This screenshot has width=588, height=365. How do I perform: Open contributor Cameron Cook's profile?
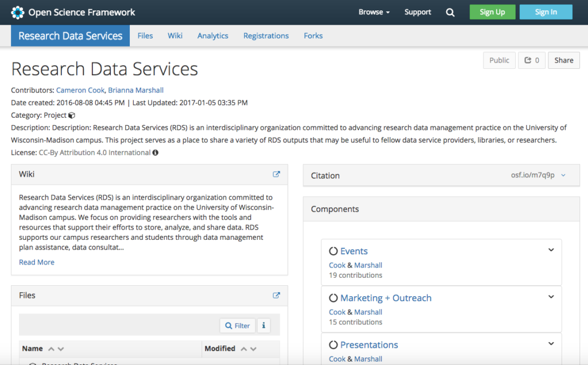(80, 90)
